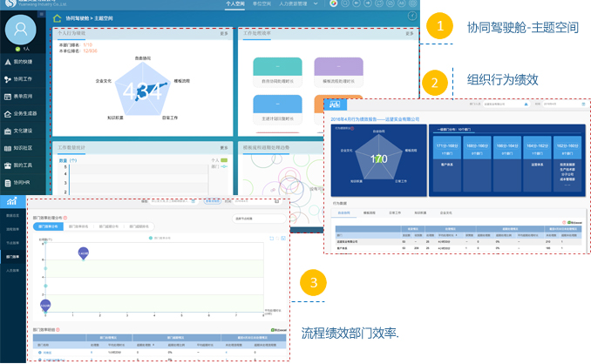Open 知识社区 in the sidebar

24,148
